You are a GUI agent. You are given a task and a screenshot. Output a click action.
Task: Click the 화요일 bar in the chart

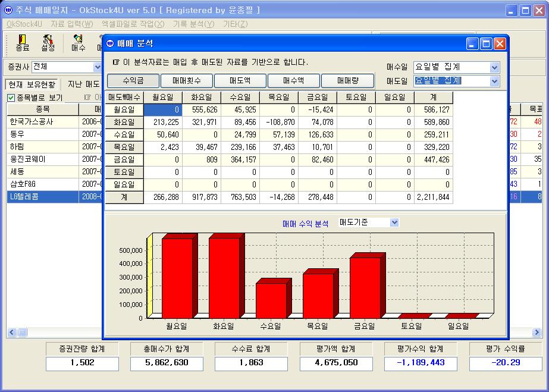226,276
